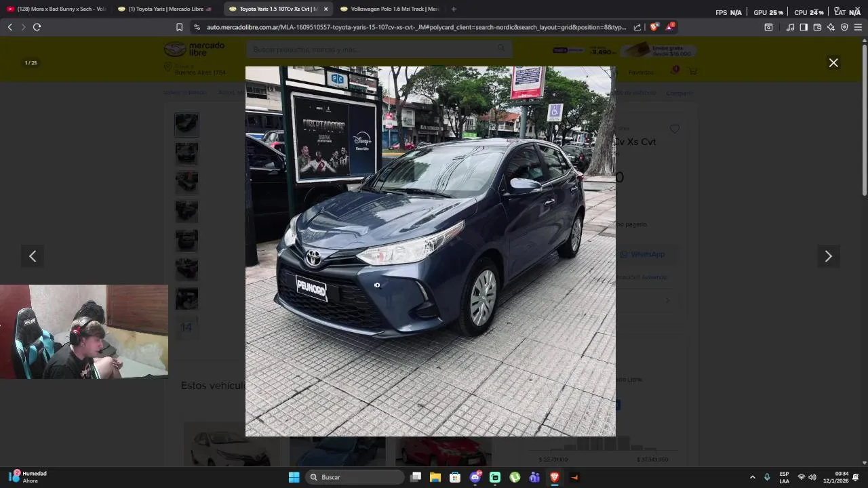Show the previous car photo
Viewport: 868px width, 488px height.
click(33, 256)
